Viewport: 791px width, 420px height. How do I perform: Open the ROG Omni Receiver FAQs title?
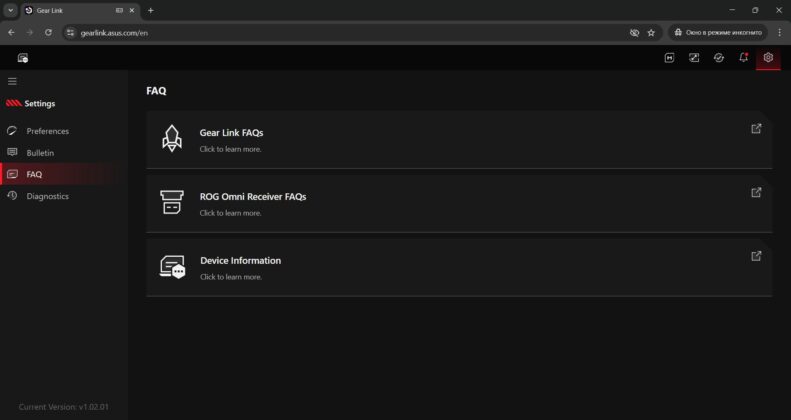click(253, 197)
